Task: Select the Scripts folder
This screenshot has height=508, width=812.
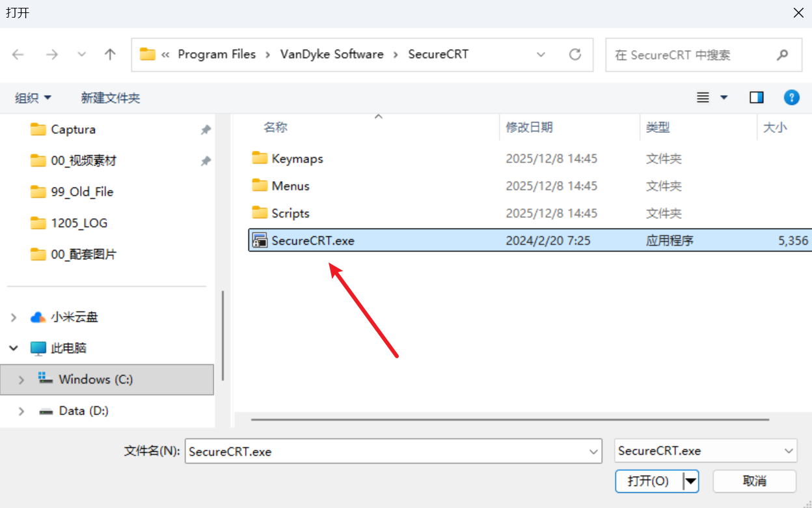Action: [x=290, y=213]
